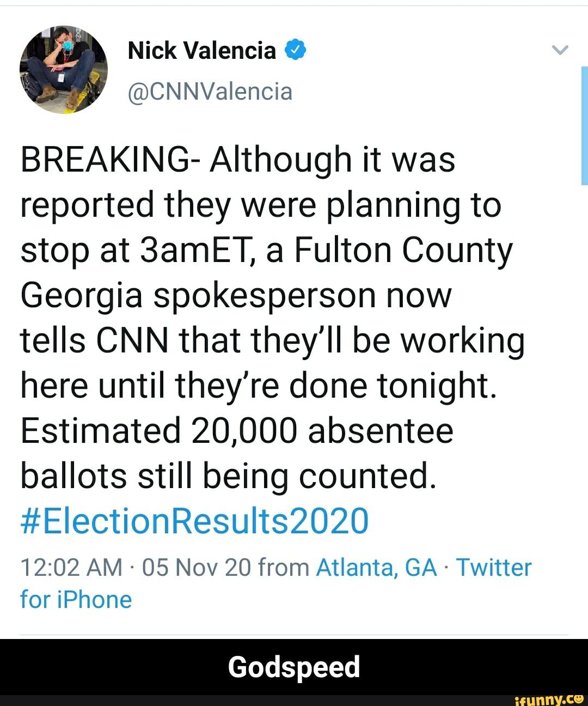Select the Nick Valencia display name

coord(201,50)
